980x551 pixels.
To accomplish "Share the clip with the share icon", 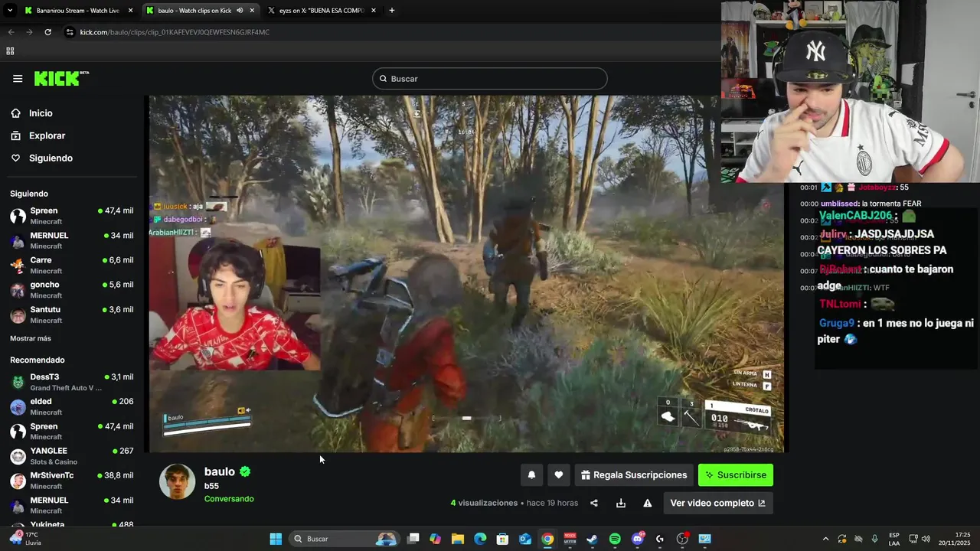I will pos(594,503).
